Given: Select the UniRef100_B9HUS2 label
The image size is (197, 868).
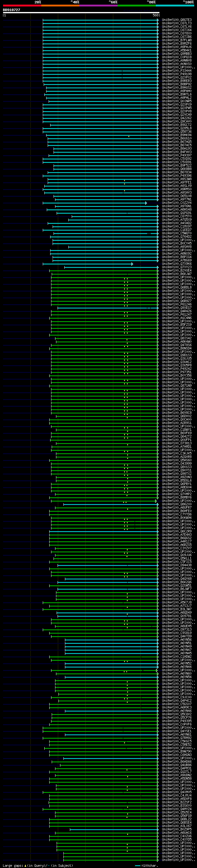Looking at the screenshot, I should pyautogui.click(x=177, y=88).
